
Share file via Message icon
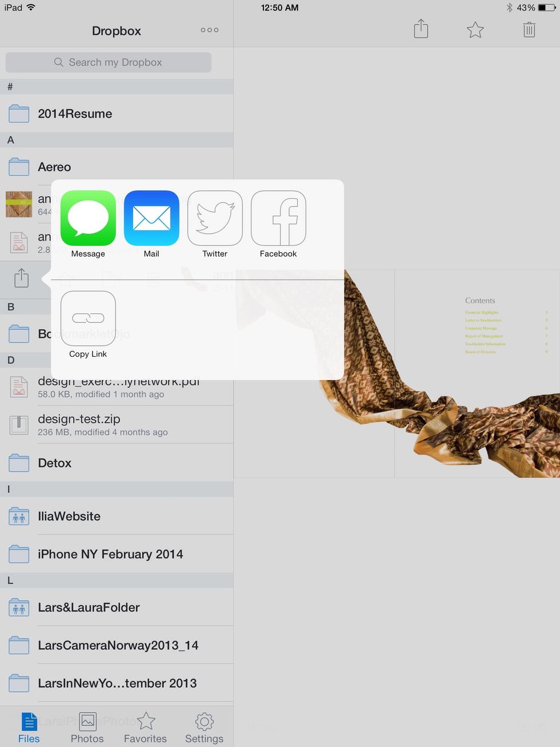coord(88,218)
